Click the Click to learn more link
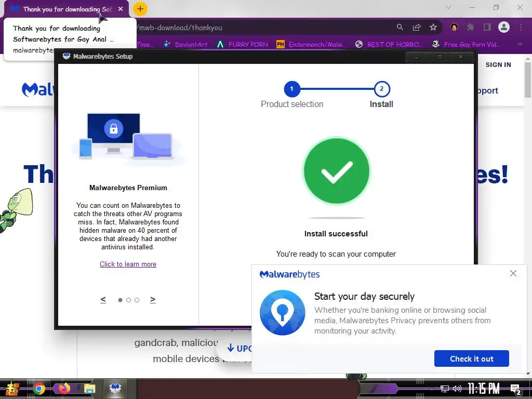The image size is (532, 399). (x=128, y=264)
